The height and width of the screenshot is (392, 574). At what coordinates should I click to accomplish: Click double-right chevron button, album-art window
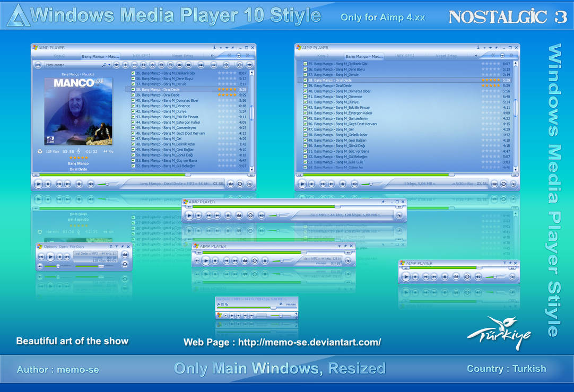(x=248, y=55)
